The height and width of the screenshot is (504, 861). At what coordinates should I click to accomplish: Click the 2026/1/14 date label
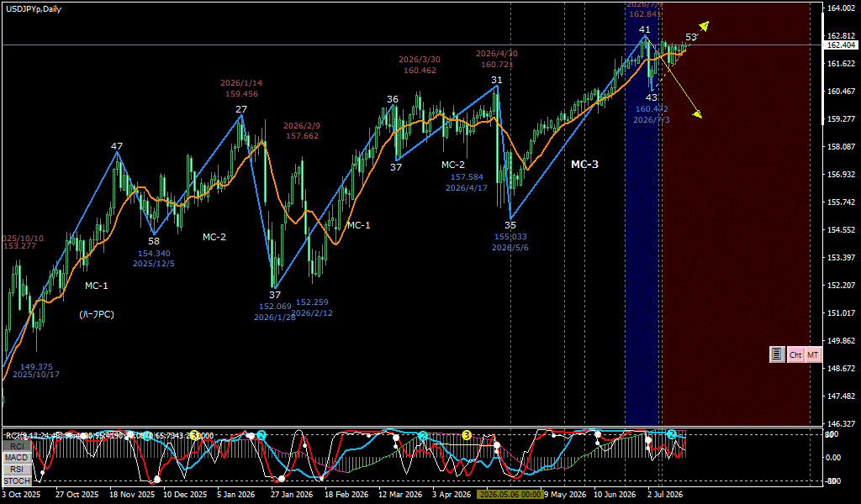tap(241, 83)
